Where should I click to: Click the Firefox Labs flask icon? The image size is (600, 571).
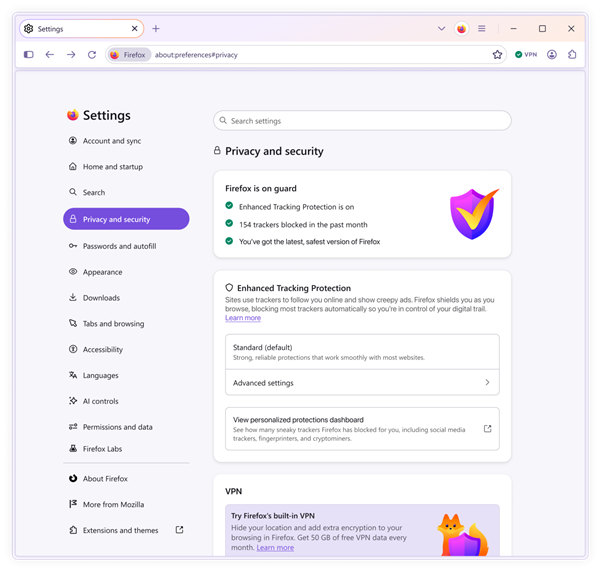coord(73,449)
